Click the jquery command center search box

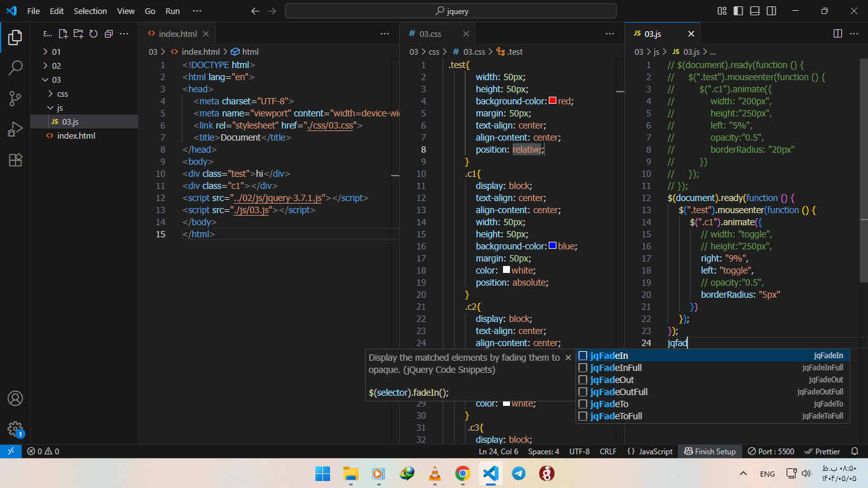click(451, 11)
